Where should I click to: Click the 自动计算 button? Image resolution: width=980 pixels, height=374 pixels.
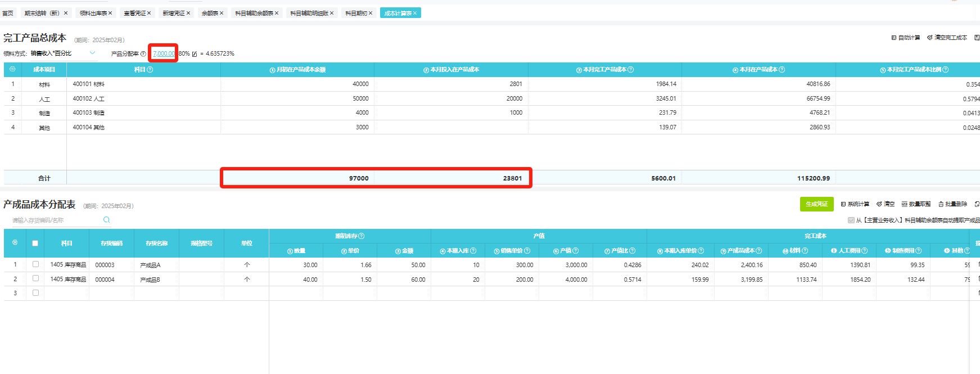[906, 38]
